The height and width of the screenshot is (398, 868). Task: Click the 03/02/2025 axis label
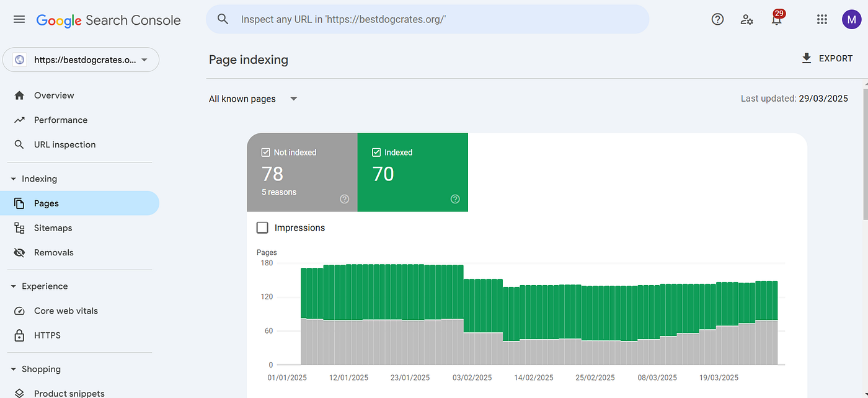pos(472,378)
